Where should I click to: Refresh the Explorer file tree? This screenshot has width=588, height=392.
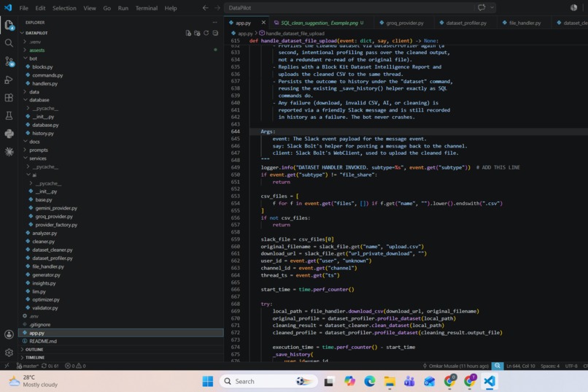coord(206,33)
